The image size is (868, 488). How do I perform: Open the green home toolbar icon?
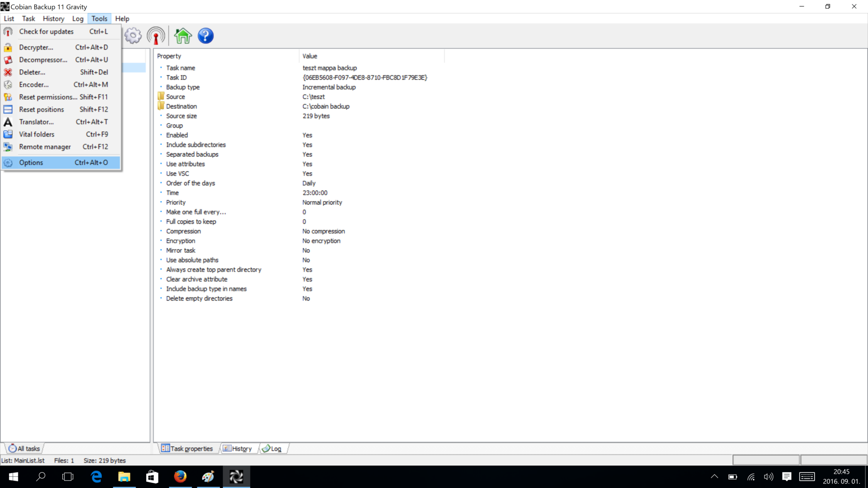182,36
